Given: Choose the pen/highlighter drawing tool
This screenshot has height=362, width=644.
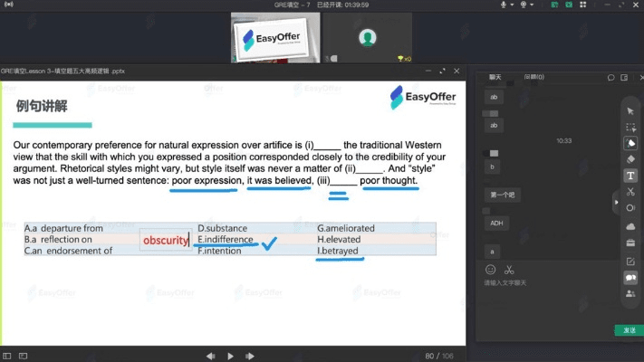Looking at the screenshot, I should click(630, 143).
